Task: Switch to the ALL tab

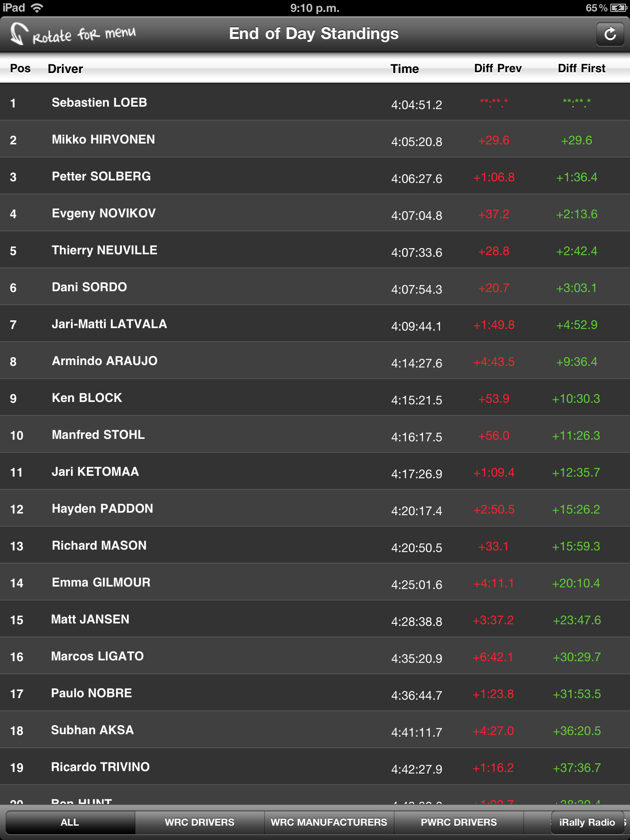Action: click(x=70, y=822)
